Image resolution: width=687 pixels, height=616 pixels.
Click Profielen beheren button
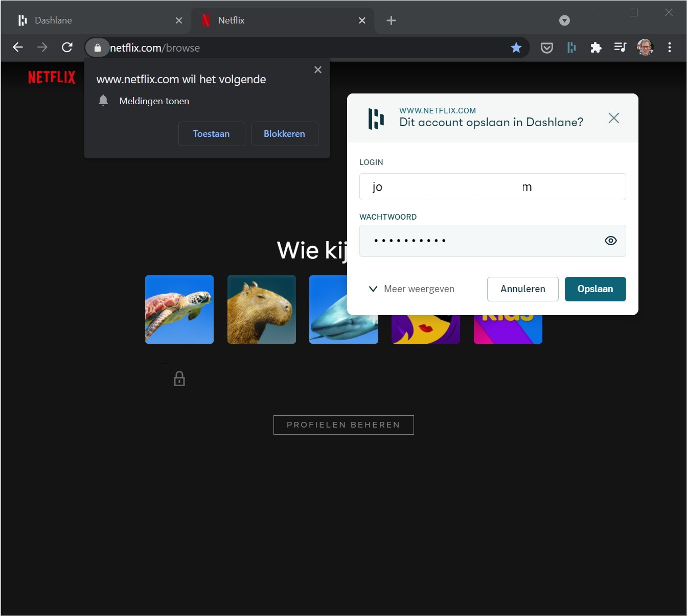pos(343,425)
